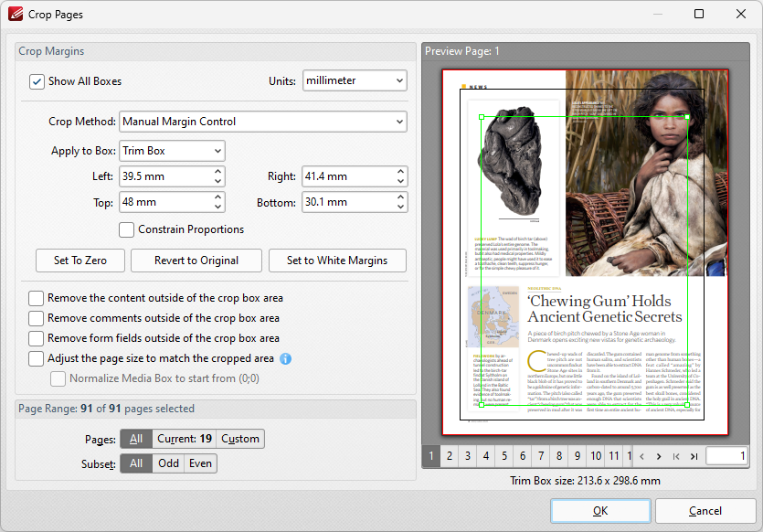Select preview page 2
Viewport: 763px width, 532px height.
click(x=450, y=456)
